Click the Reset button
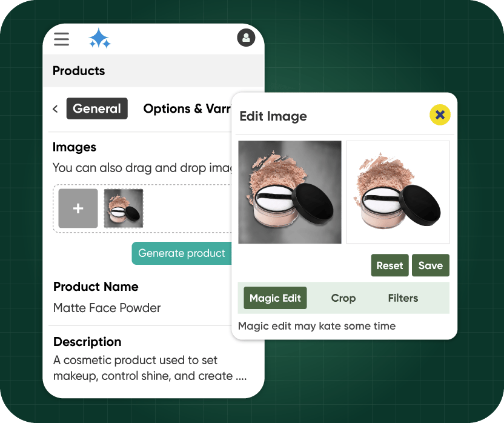The image size is (504, 423). pos(390,265)
